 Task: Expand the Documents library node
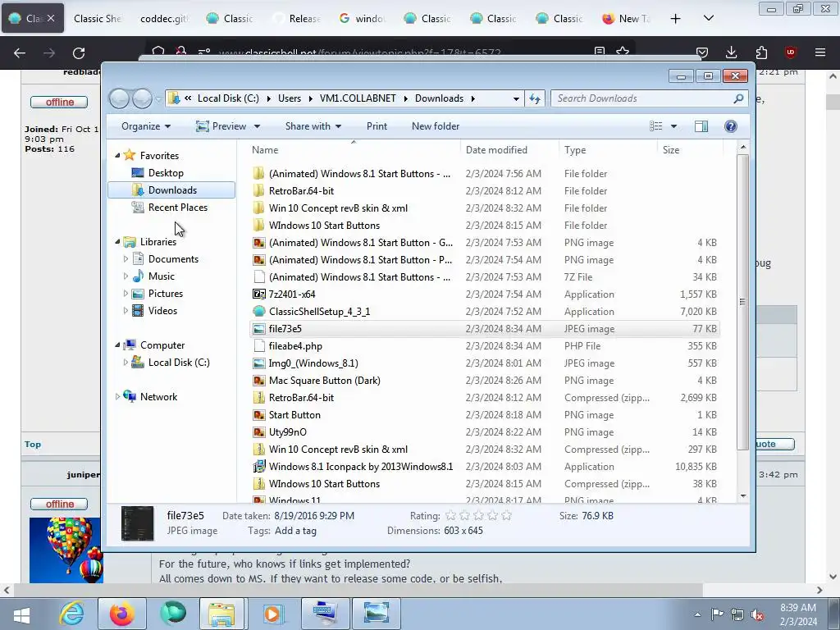pos(126,258)
